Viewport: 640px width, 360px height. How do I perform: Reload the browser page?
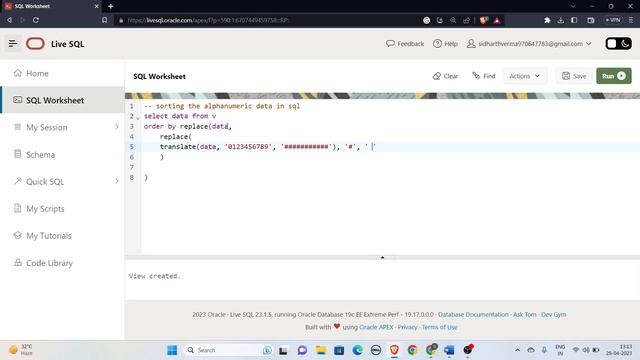click(x=36, y=20)
